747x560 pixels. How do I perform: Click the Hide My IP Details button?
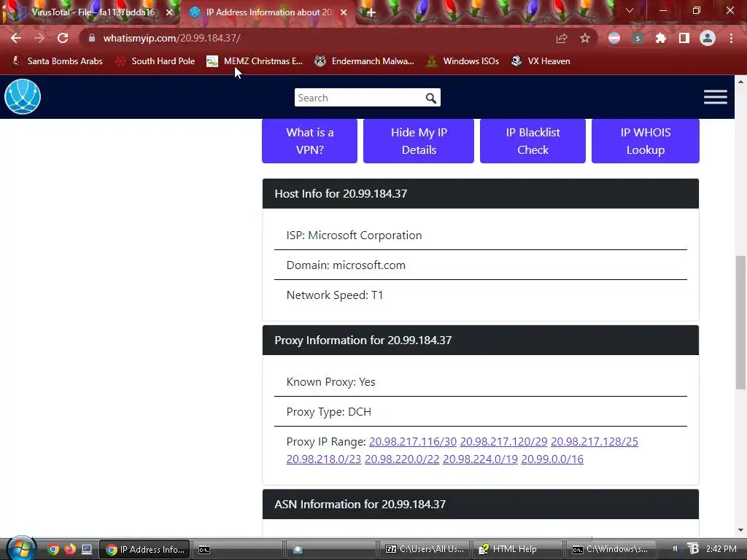(x=419, y=141)
